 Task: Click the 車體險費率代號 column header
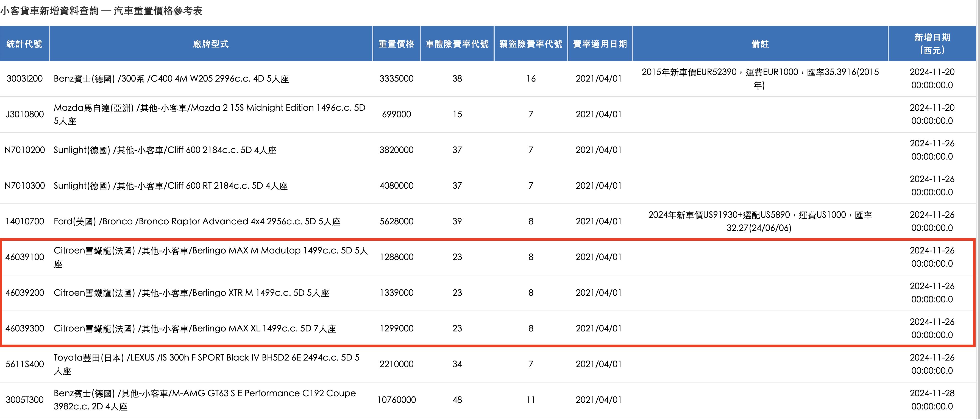457,44
